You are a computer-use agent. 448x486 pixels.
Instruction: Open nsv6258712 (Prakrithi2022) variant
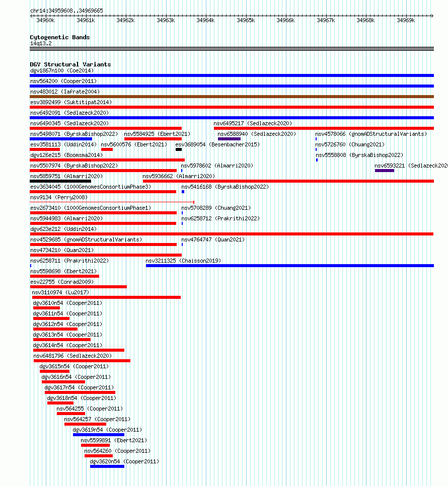click(x=220, y=218)
